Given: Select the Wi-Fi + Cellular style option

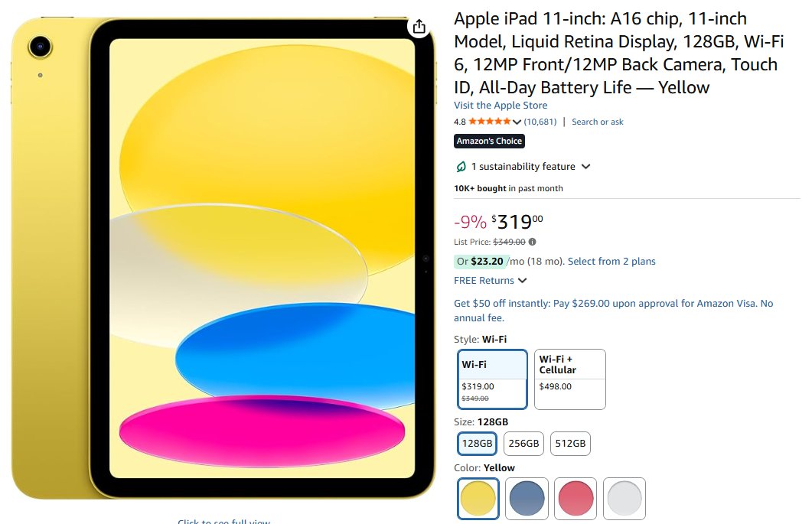Looking at the screenshot, I should (x=569, y=379).
